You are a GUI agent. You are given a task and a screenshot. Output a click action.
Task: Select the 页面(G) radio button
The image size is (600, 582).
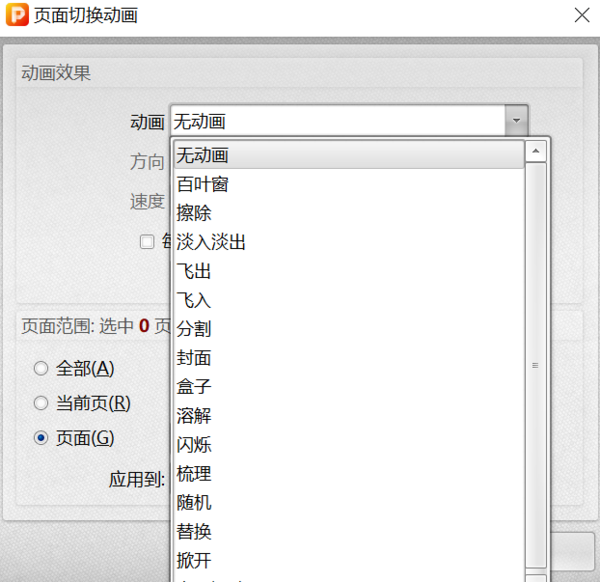[x=41, y=438]
